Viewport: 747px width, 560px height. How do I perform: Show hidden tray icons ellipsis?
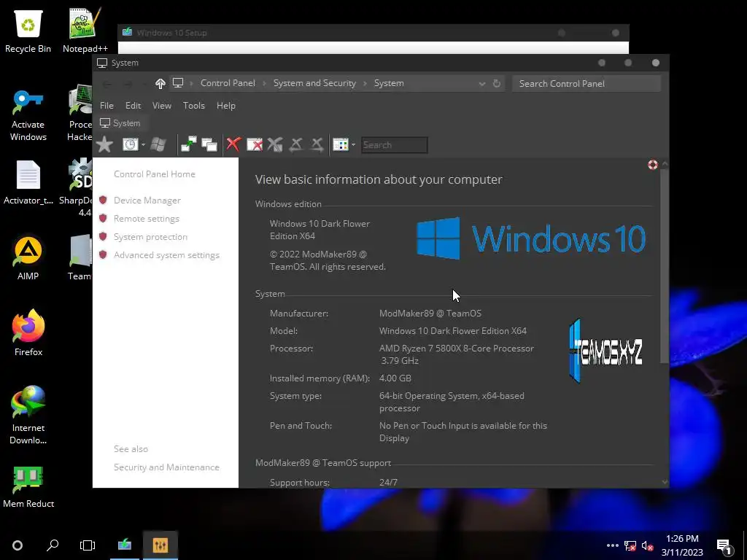pos(613,545)
